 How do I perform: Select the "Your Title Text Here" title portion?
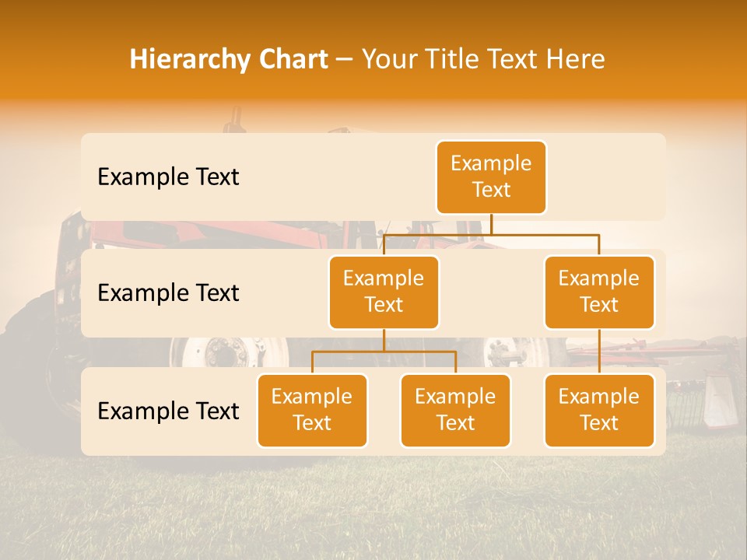coord(482,59)
